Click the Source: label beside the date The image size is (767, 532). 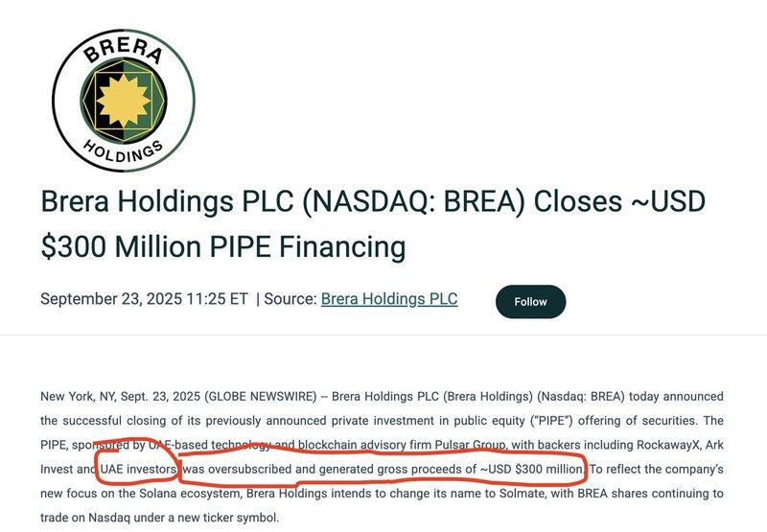coord(291,299)
